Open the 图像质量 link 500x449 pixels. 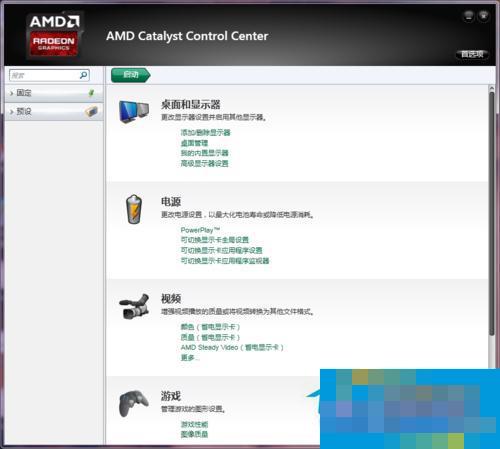click(194, 434)
